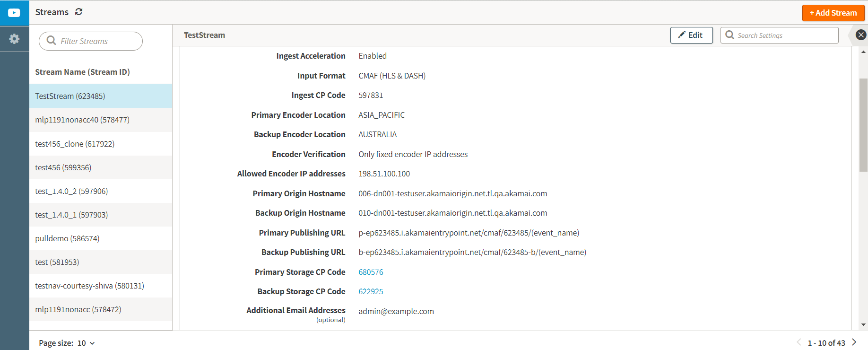Select testnav-courtesy-shiva (580131) stream
Screen dimensions: 868x350
click(89, 286)
